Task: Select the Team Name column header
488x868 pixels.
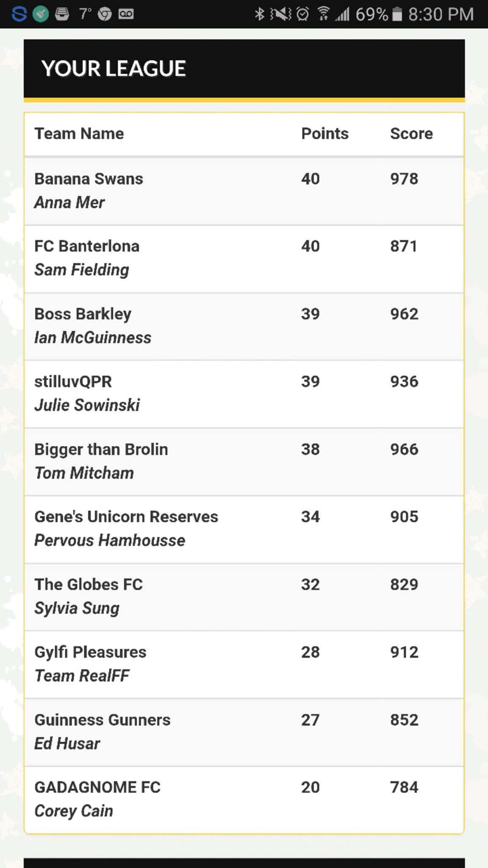Action: (x=79, y=134)
